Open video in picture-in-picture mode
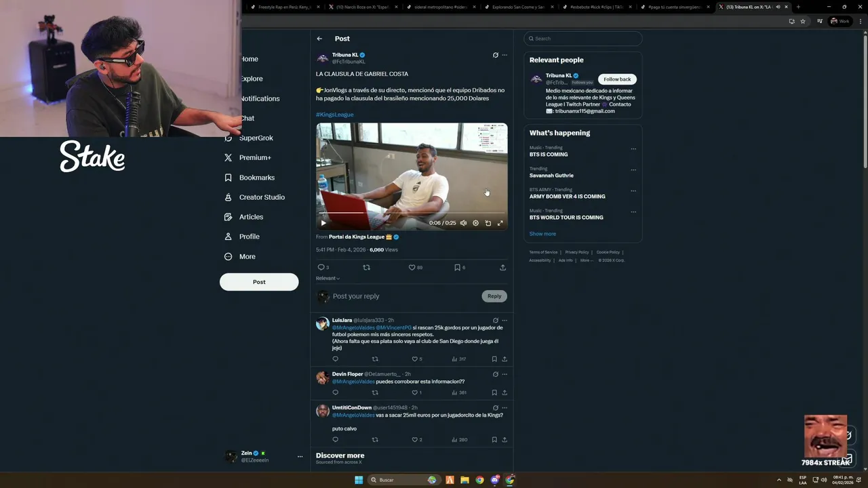The height and width of the screenshot is (488, 868). (488, 223)
